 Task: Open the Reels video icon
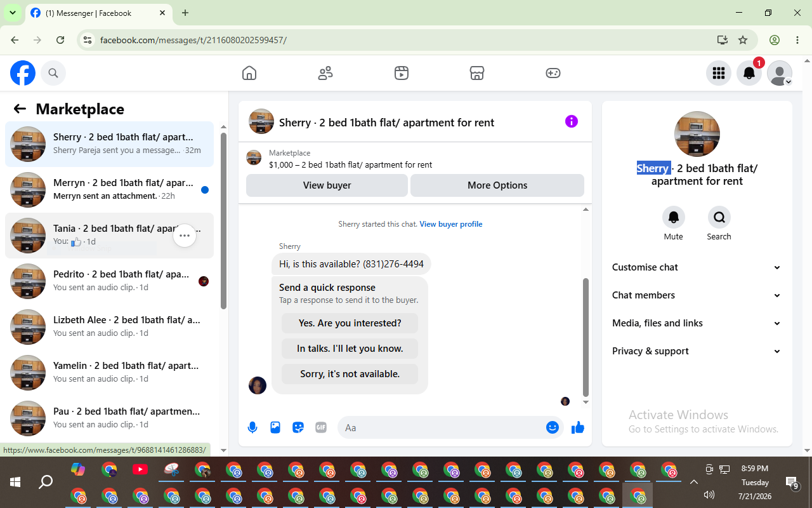click(401, 73)
